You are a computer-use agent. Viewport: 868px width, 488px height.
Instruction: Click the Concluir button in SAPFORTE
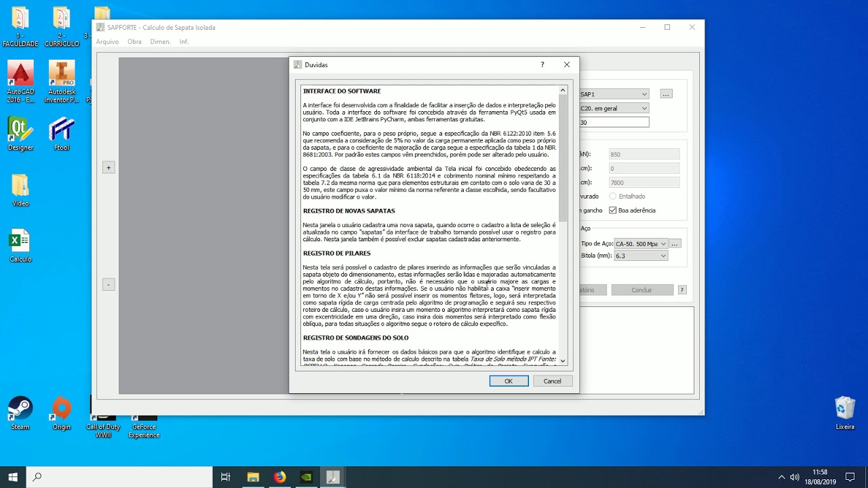tap(642, 290)
